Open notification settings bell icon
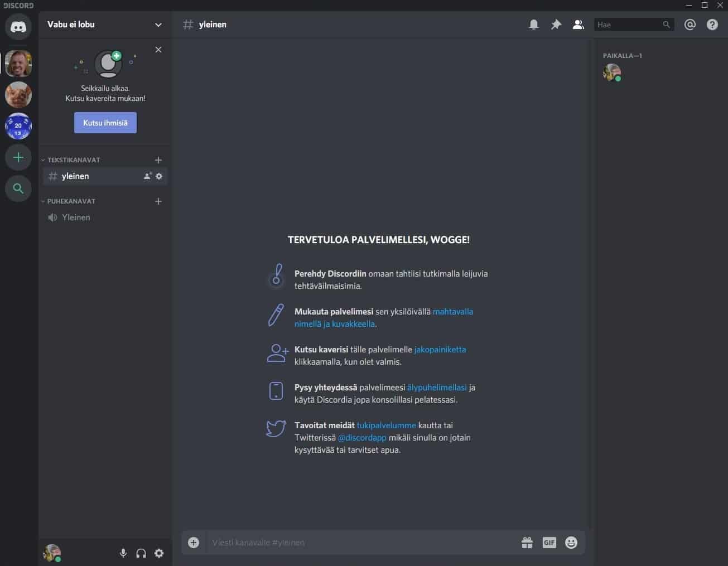 (x=534, y=25)
